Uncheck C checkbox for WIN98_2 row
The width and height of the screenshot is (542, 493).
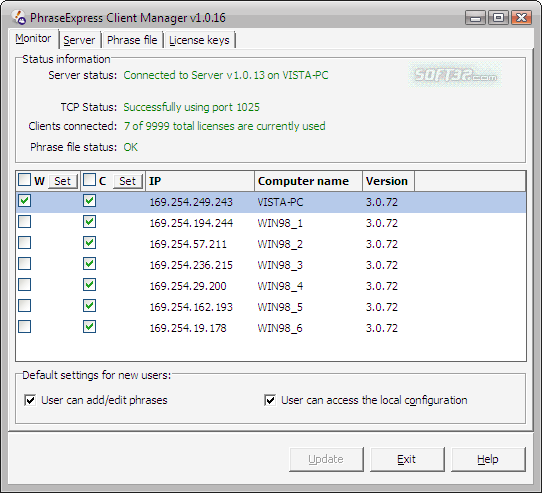click(x=90, y=243)
